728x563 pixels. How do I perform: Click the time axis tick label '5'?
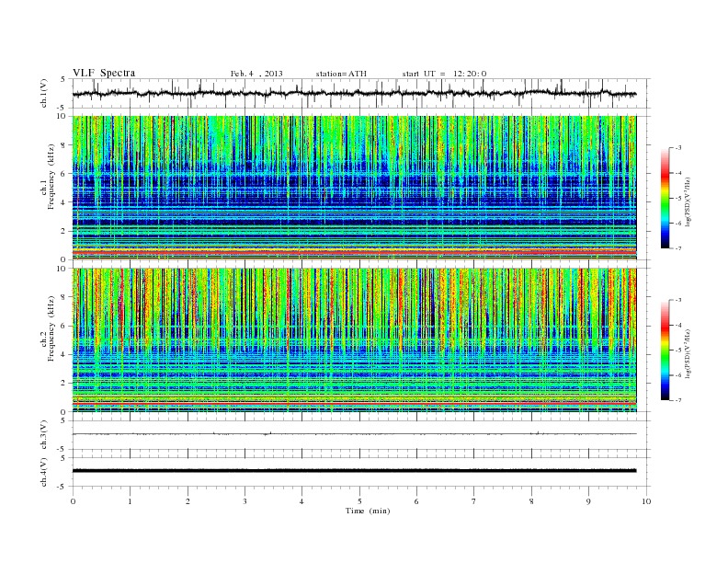pyautogui.click(x=359, y=501)
